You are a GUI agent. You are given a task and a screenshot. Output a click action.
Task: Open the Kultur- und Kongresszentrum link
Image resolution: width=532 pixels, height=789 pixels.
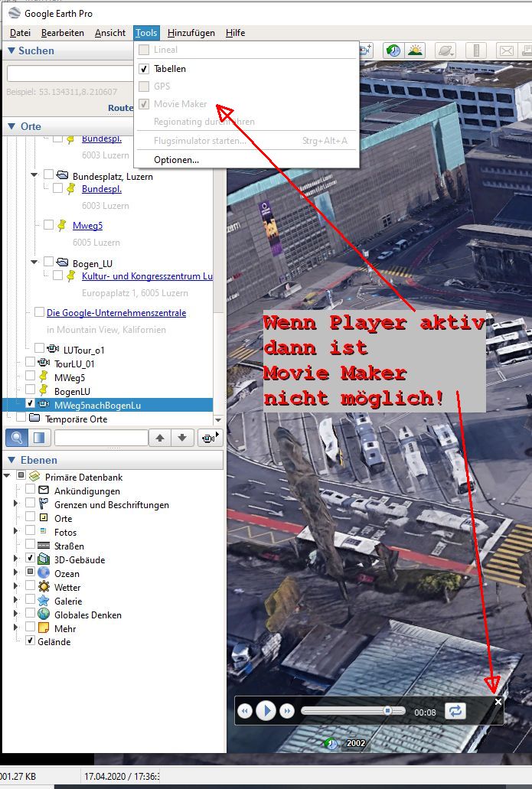(x=147, y=276)
